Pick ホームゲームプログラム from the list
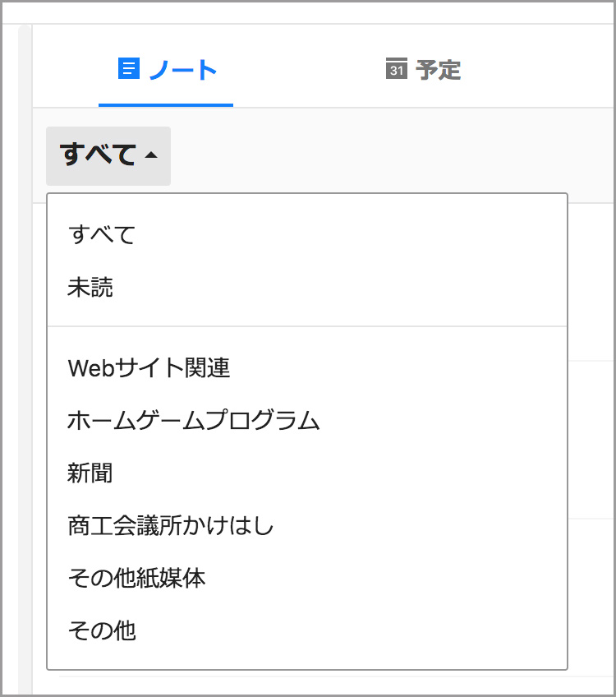The height and width of the screenshot is (697, 616). pos(193,421)
